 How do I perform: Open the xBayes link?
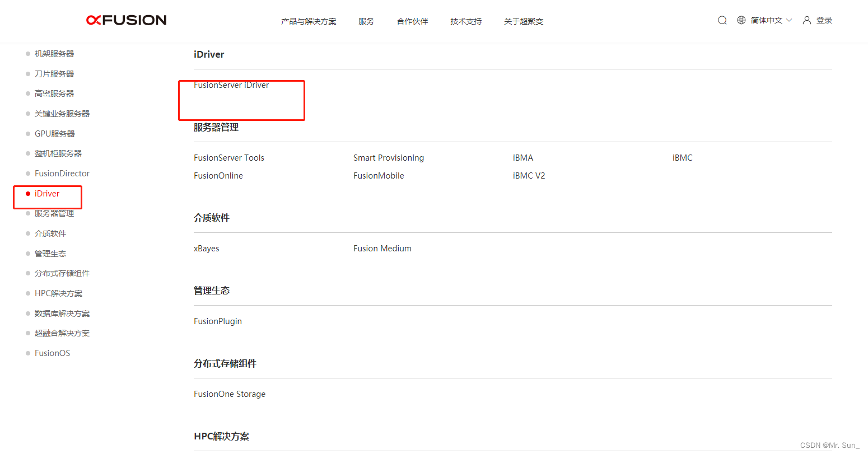(207, 249)
